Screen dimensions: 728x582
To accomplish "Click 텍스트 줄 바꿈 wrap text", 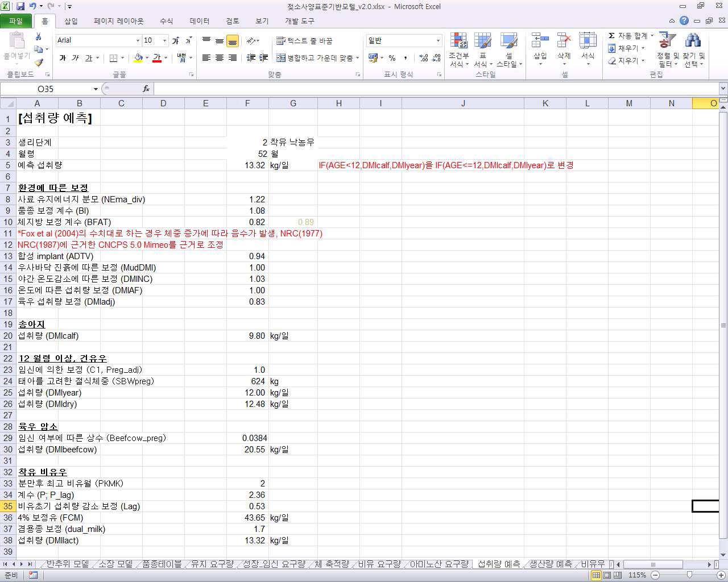I will (x=304, y=41).
